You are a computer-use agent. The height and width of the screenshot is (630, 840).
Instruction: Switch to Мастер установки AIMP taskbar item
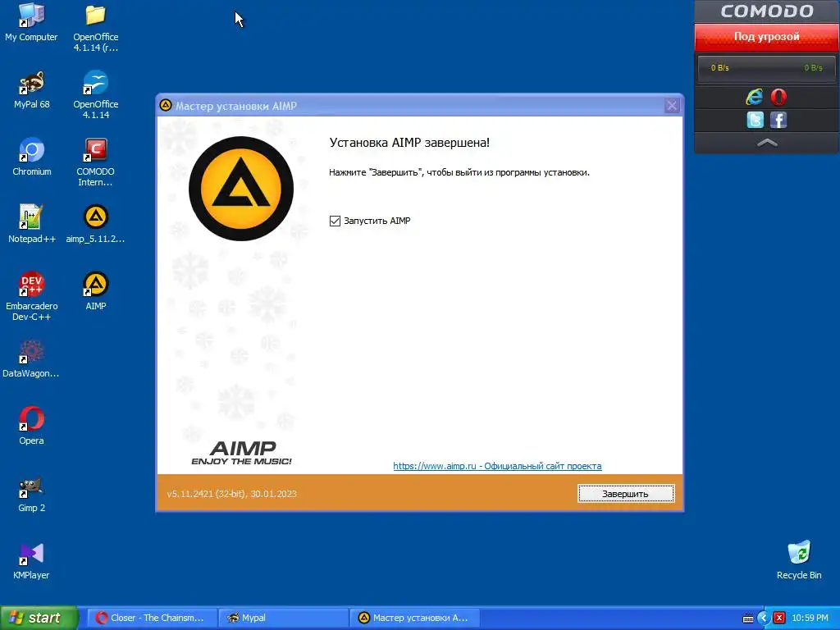414,618
